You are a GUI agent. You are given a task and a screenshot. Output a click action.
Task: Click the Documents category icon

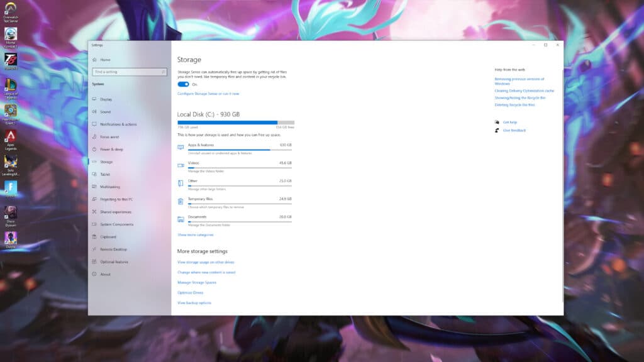(x=180, y=217)
